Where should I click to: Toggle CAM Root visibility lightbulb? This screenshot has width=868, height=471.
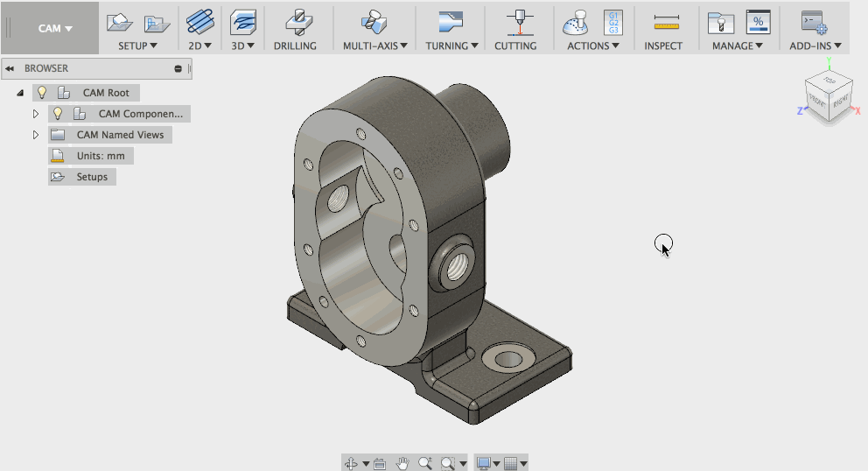[41, 93]
